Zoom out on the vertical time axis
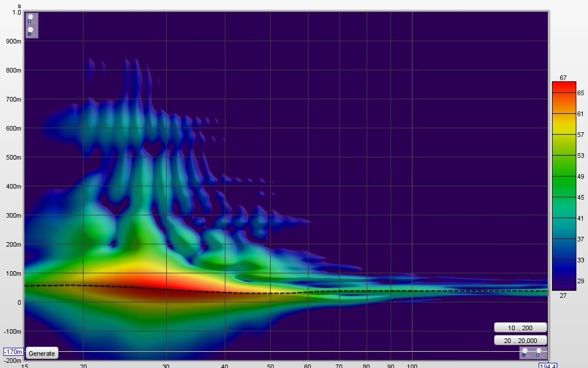Image resolution: width=588 pixels, height=368 pixels. (30, 31)
